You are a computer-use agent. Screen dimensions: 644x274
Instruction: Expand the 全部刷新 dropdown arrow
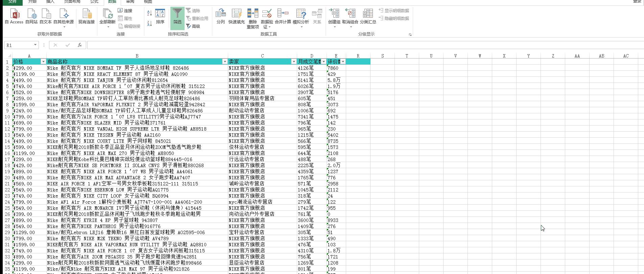pos(108,27)
